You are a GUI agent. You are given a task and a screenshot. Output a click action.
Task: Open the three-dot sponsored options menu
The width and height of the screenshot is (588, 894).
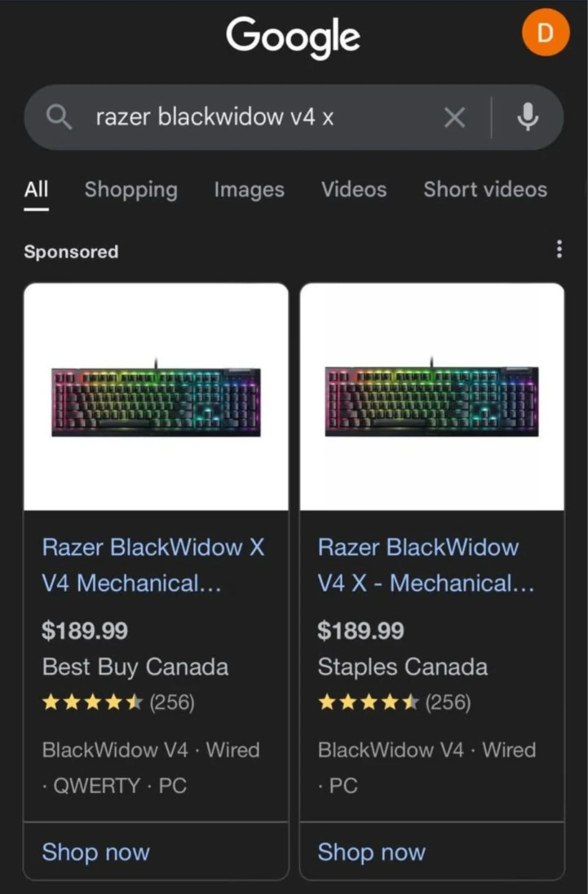(x=559, y=249)
